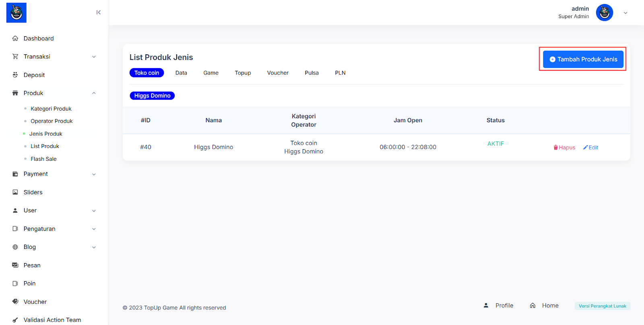This screenshot has height=325, width=644.
Task: Open the admin account dropdown arrow
Action: click(625, 13)
